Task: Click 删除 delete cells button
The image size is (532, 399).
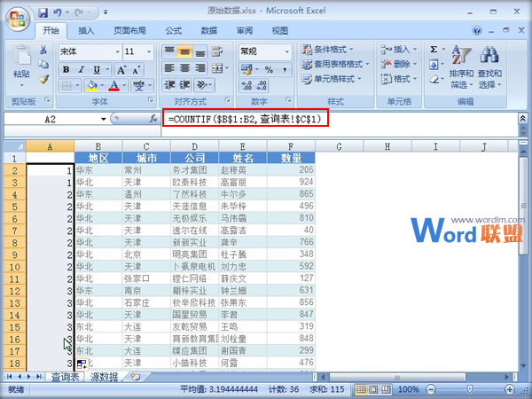Action: (398, 64)
